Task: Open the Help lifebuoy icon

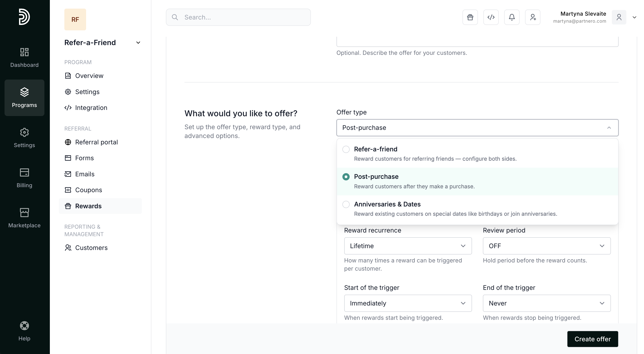Action: (x=24, y=325)
